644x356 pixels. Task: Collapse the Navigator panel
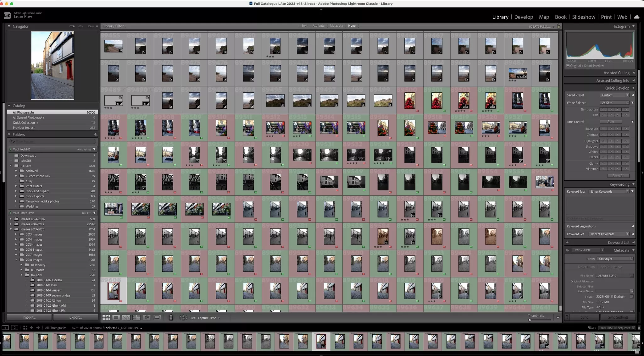pos(9,26)
